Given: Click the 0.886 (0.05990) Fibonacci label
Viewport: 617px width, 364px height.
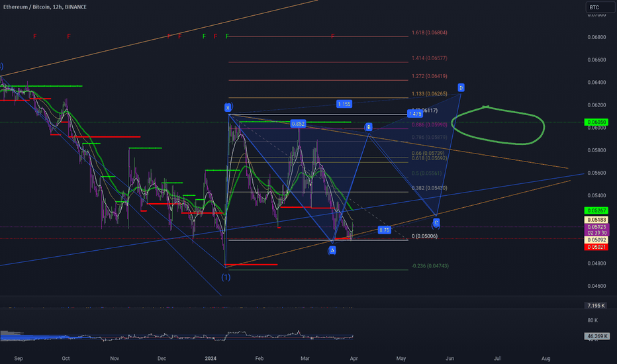Looking at the screenshot, I should click(429, 124).
